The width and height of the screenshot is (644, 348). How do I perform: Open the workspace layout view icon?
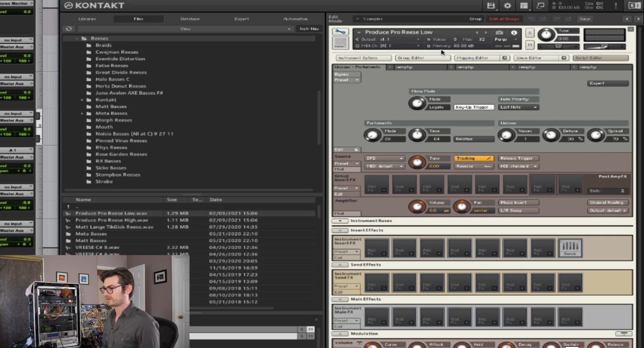tap(524, 6)
